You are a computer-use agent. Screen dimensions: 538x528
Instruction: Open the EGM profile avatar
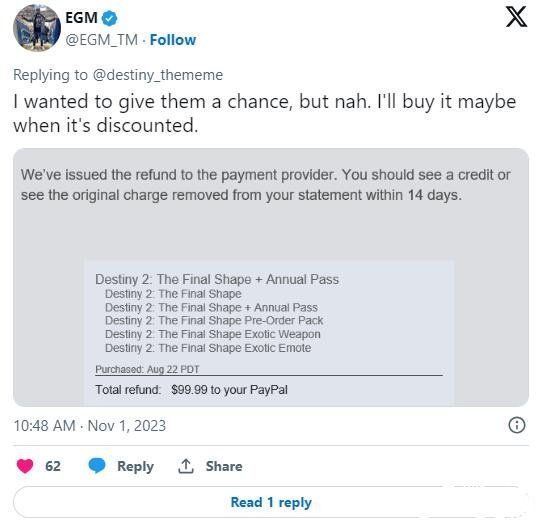37,28
